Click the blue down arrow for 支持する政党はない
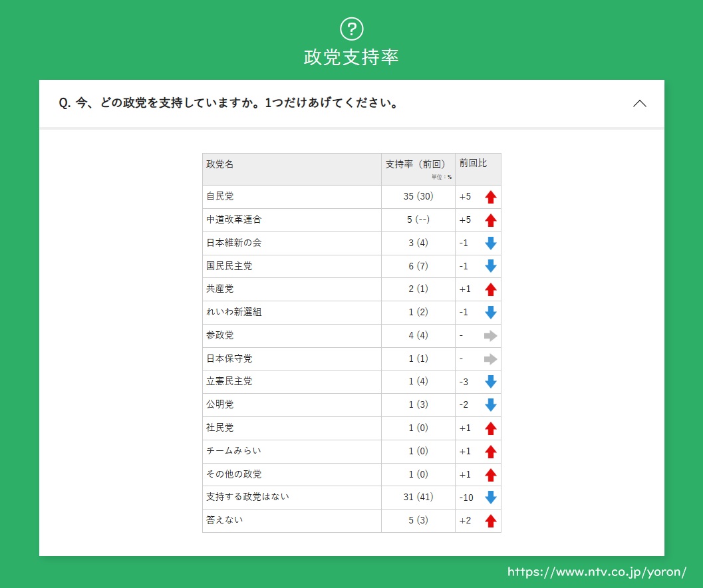Viewport: 703px width, 588px height. tap(491, 498)
